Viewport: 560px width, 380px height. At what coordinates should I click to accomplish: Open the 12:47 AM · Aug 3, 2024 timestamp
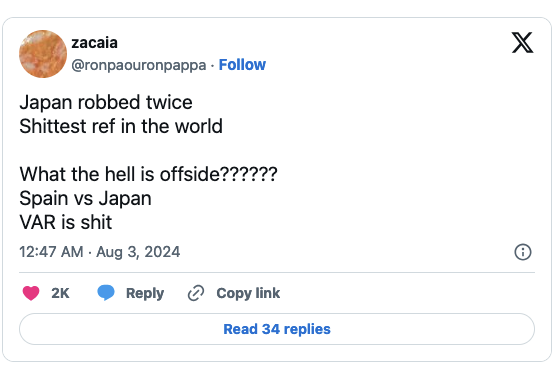point(100,252)
